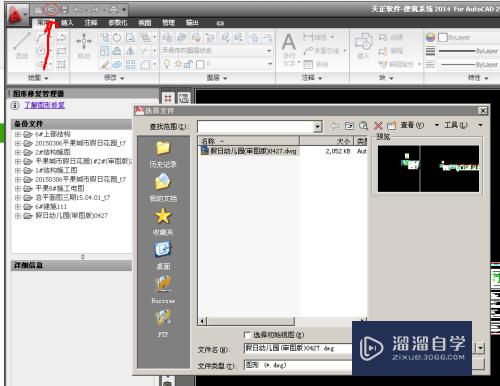Expand the 修改 panel title arrow
This screenshot has width=500, height=386.
pos(122,78)
